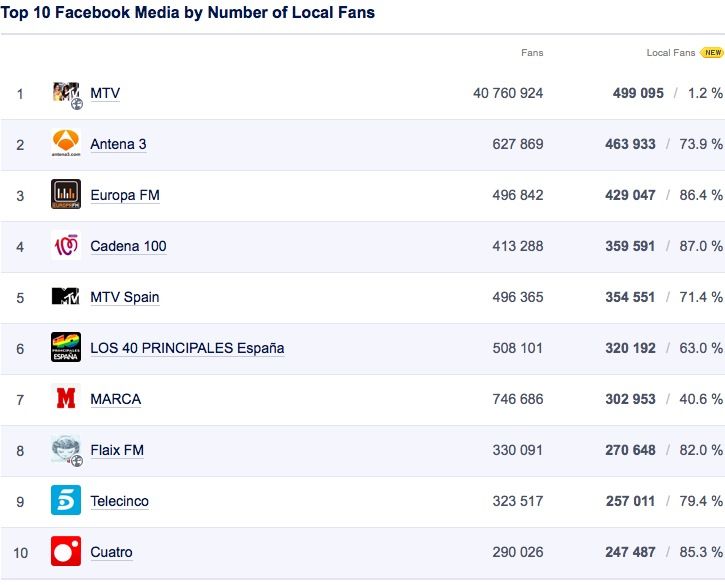Open the MTV page link
725x585 pixels.
[x=105, y=93]
